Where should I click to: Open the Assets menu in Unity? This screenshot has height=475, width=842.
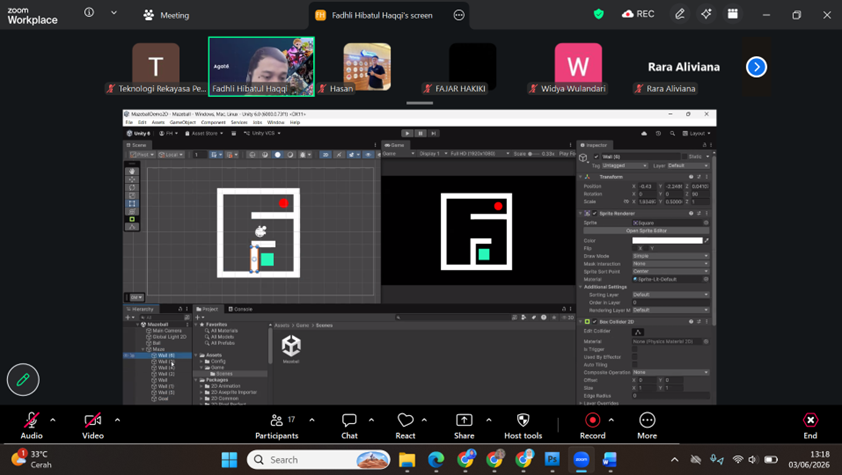point(158,122)
